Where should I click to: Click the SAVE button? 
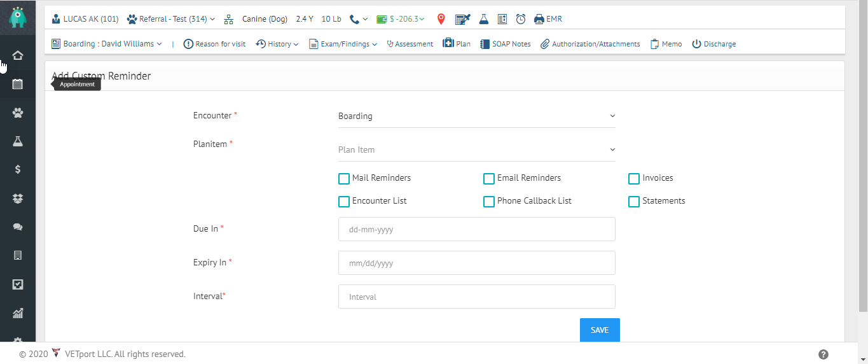[x=600, y=330]
